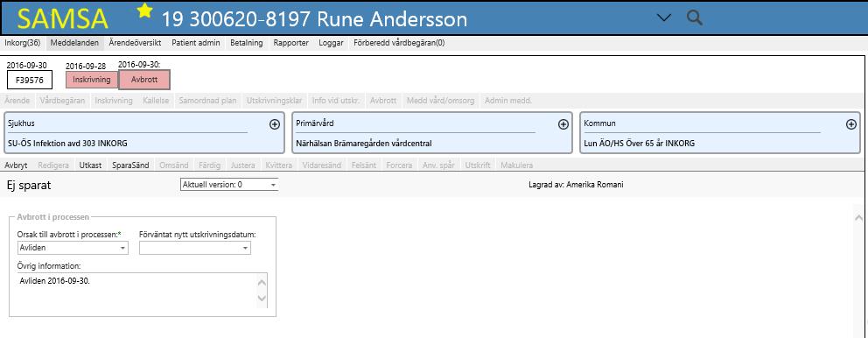The height and width of the screenshot is (338, 868).
Task: Click SparaSänd in the action toolbar
Action: 130,165
